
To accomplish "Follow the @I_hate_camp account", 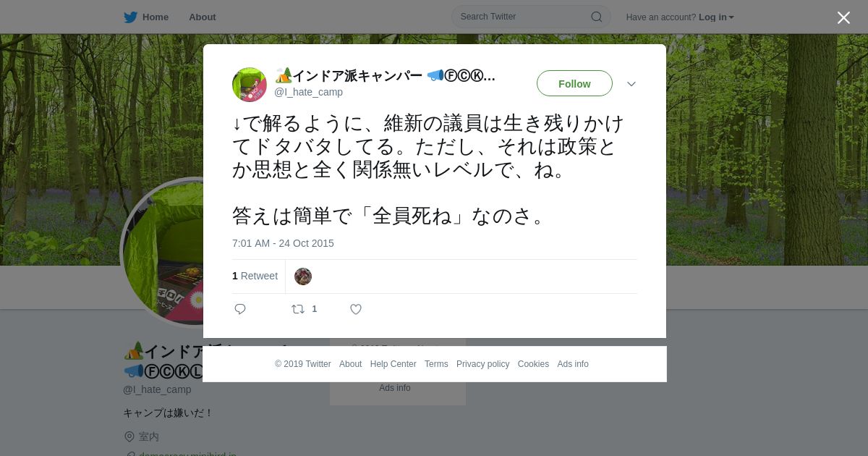I will (x=574, y=83).
